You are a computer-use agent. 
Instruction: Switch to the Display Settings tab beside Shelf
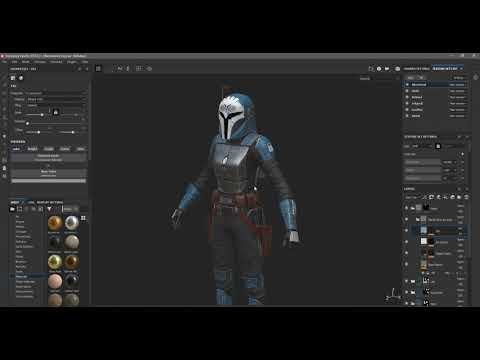pyautogui.click(x=50, y=202)
